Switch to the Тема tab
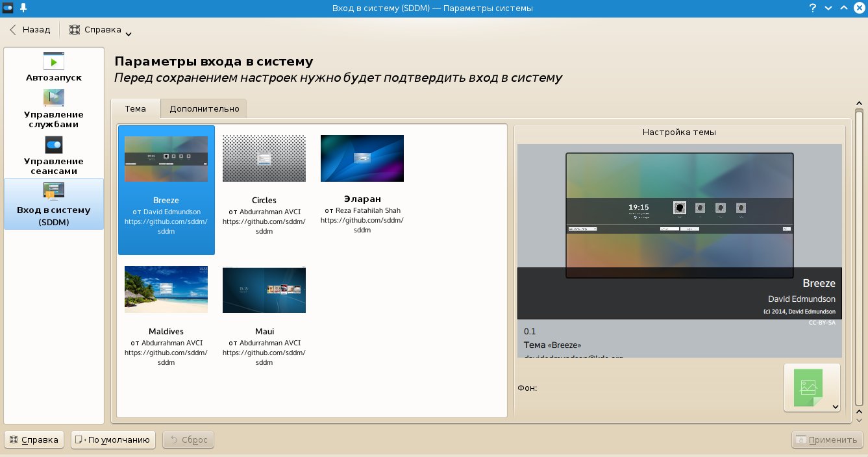This screenshot has height=457, width=868. (135, 108)
